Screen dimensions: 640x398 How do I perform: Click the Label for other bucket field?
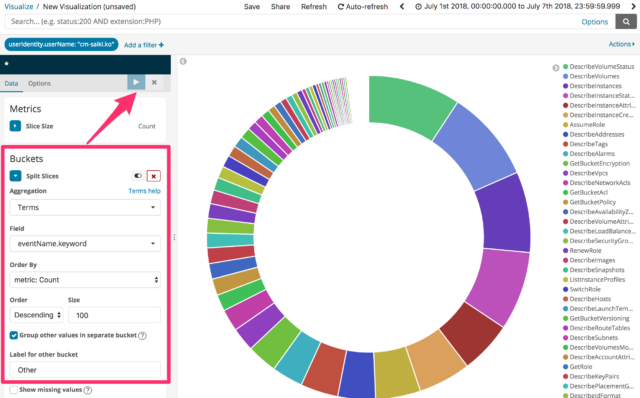(85, 370)
